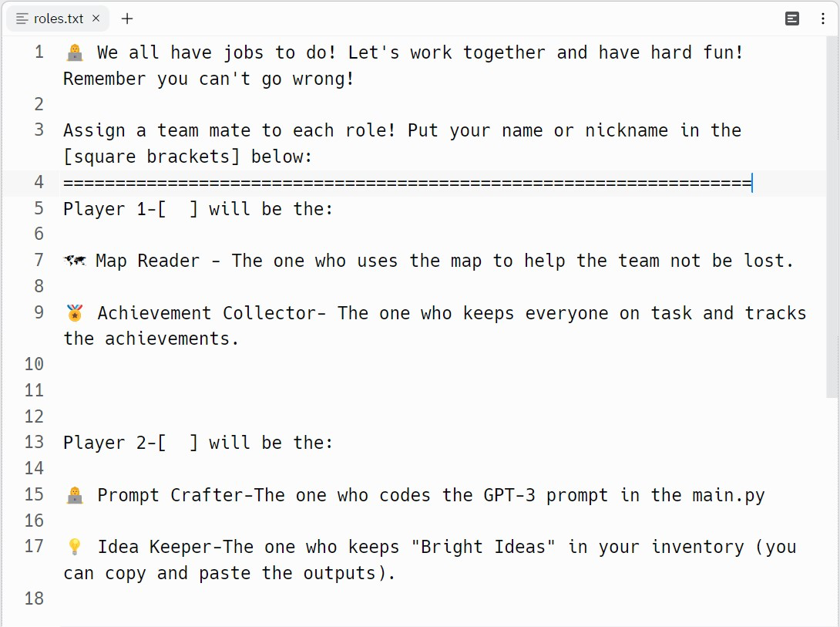Click the file lines icon on roles.txt tab
The image size is (840, 627).
(22, 19)
